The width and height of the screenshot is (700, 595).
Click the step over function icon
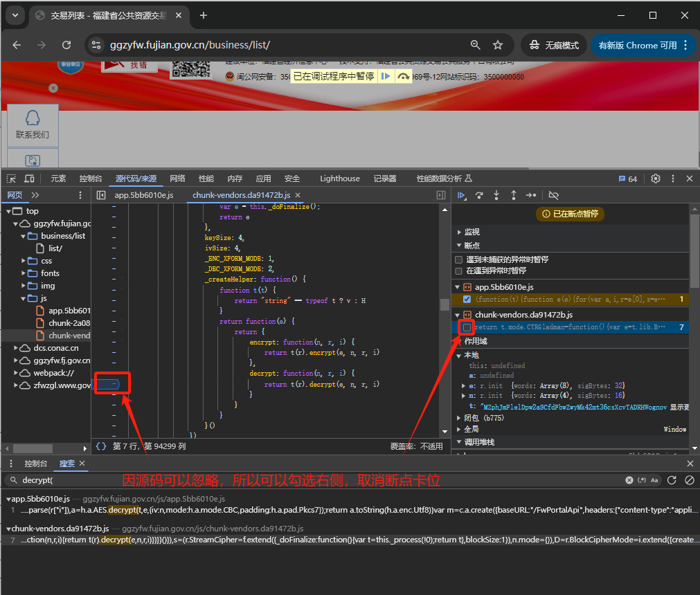pos(479,196)
